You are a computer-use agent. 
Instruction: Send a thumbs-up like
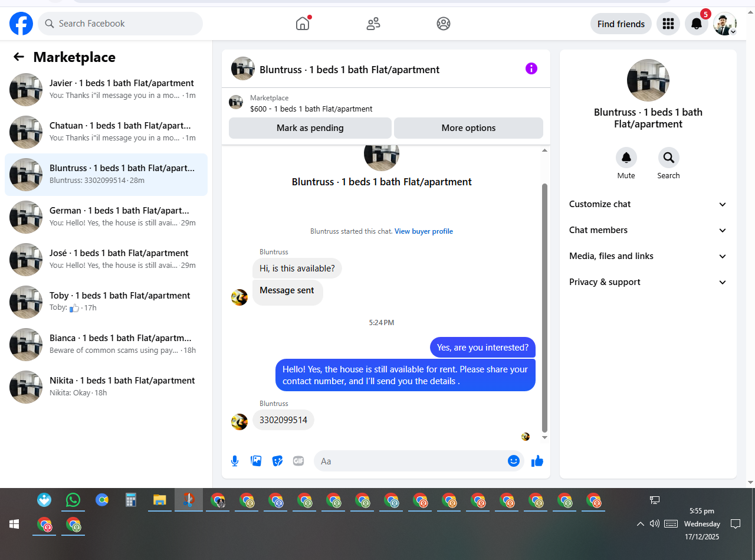[537, 461]
